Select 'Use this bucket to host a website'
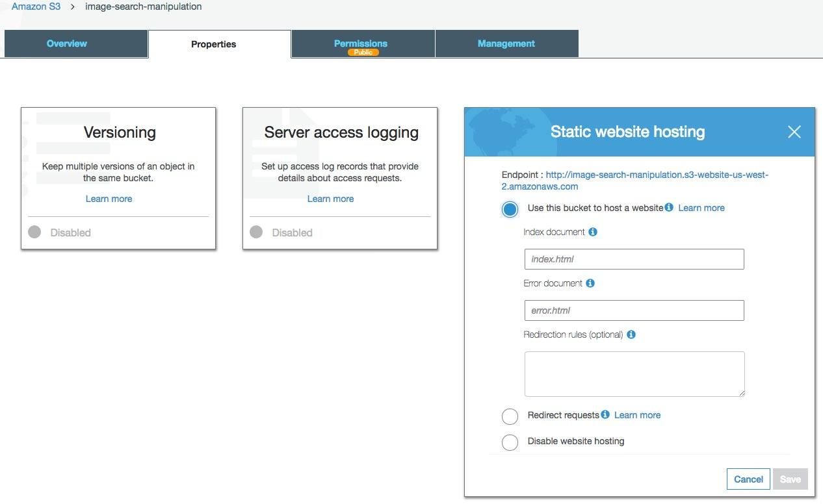 [510, 208]
